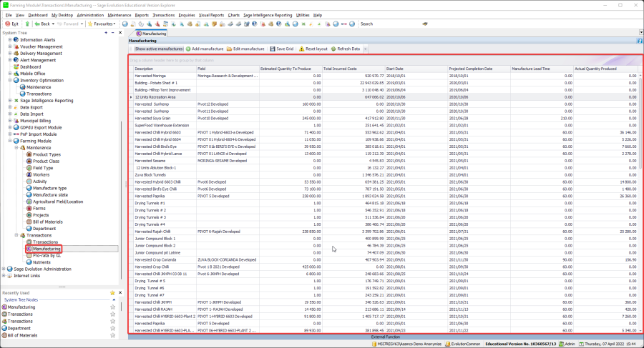Screen dimensions: 644x348
Task: Click the search binoculars icon
Action: pyautogui.click(x=425, y=24)
